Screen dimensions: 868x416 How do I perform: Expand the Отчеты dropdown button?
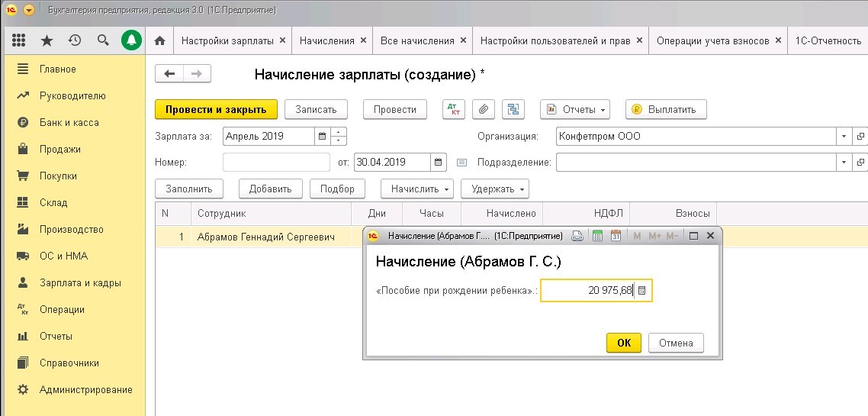click(x=575, y=109)
